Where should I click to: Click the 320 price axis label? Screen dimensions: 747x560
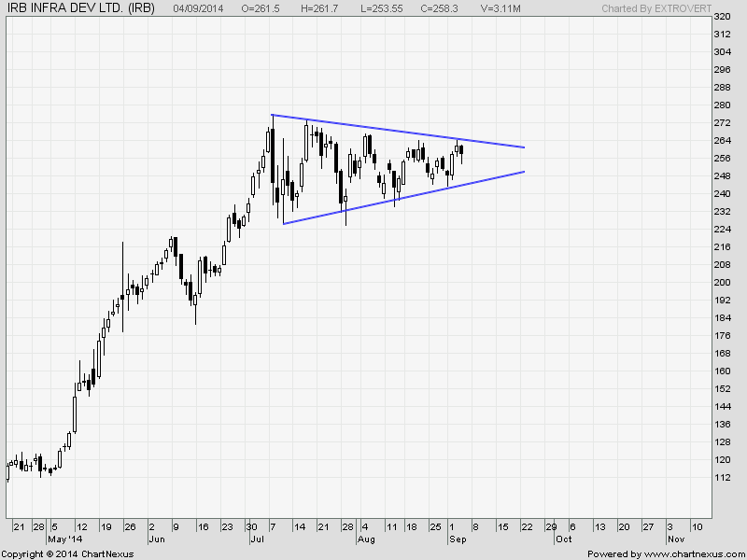[722, 17]
